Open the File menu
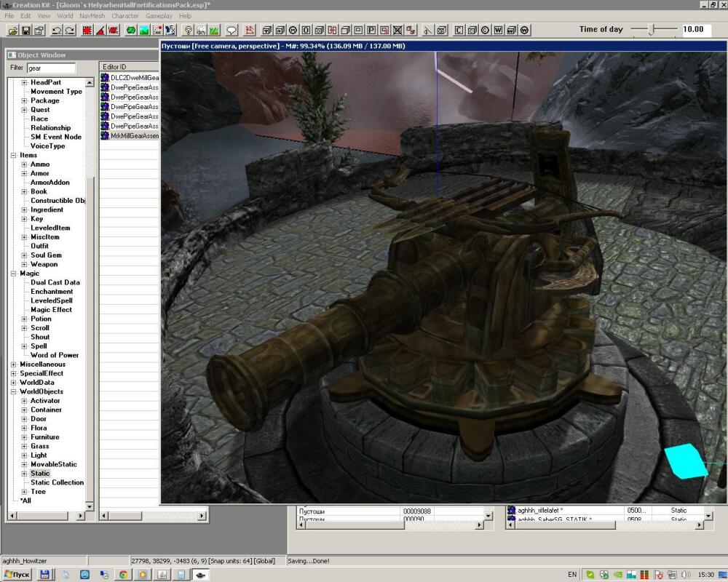This screenshot has width=728, height=582. (x=9, y=16)
